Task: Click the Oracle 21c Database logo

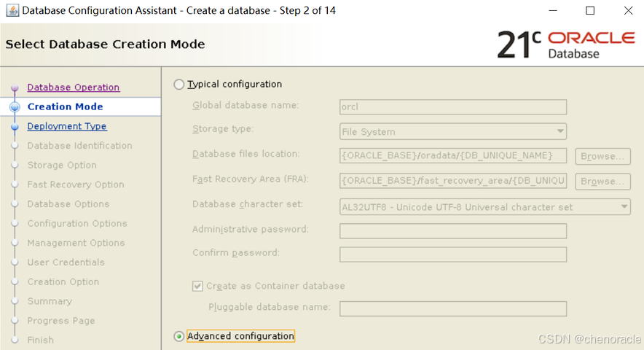Action: tap(566, 44)
